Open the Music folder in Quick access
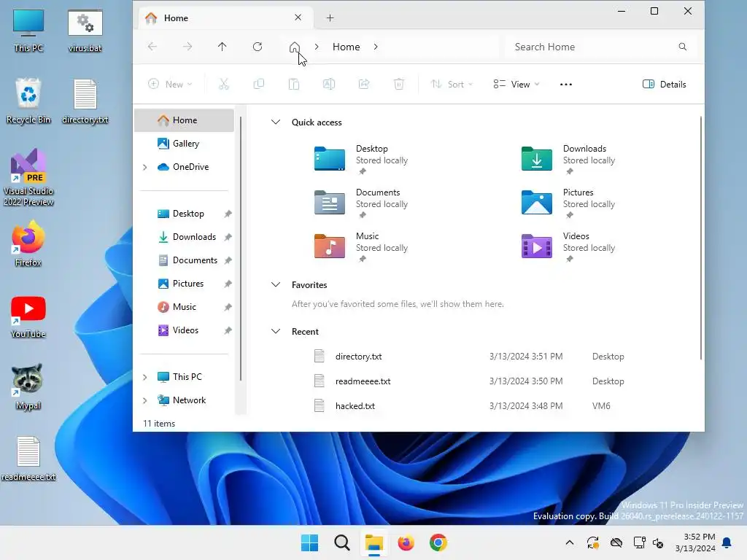Viewport: 747px width, 560px height. tap(360, 247)
